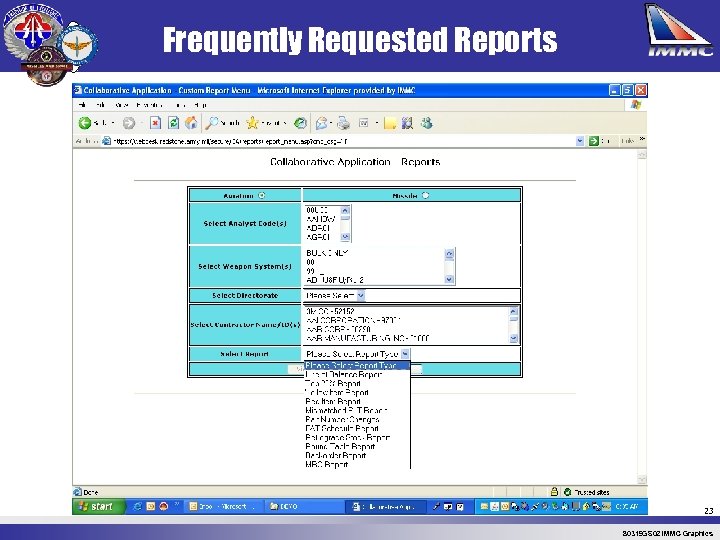The height and width of the screenshot is (540, 720).
Task: Switch to the DEMO taskbar button
Action: coord(304,506)
